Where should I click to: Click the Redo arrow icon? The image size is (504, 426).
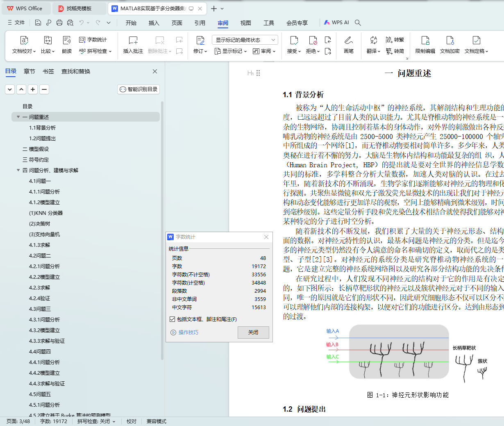tap(98, 23)
